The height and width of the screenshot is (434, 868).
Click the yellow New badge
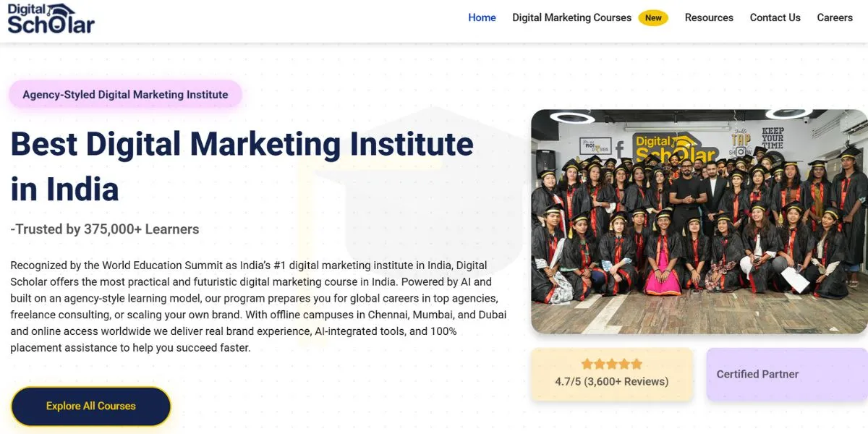[652, 17]
